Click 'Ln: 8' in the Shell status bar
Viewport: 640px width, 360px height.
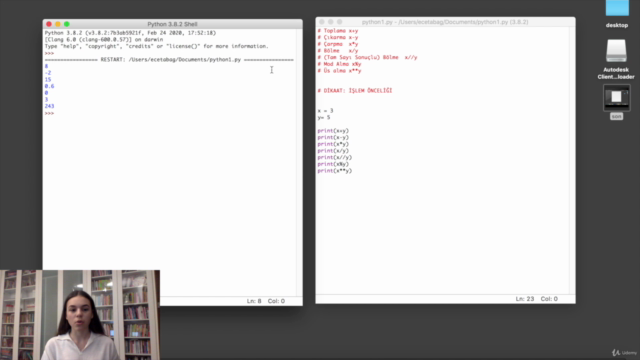tap(254, 301)
